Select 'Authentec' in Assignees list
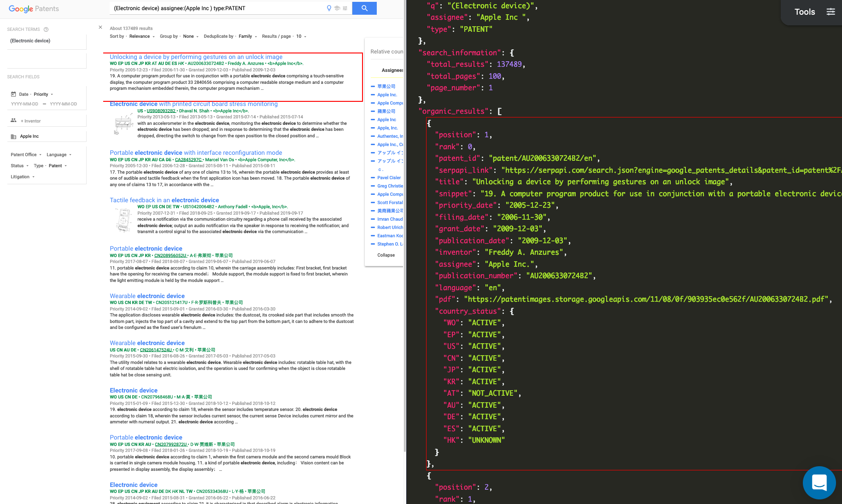This screenshot has width=842, height=504. point(390,136)
